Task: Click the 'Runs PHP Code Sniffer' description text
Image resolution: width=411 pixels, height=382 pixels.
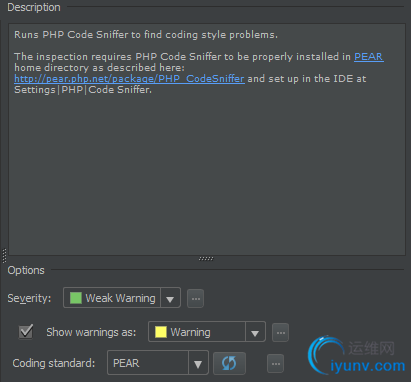Action: (146, 35)
